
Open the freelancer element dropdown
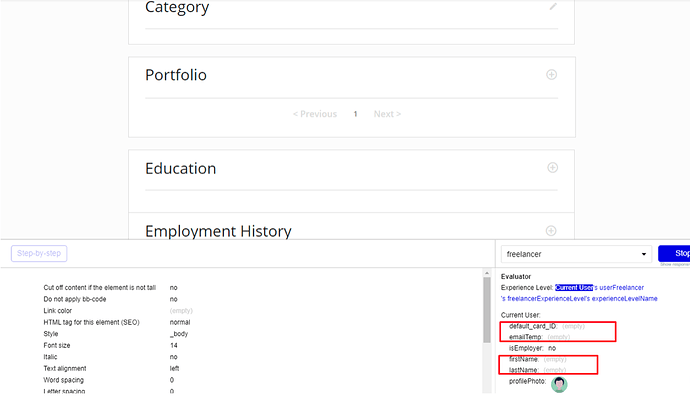(x=576, y=254)
